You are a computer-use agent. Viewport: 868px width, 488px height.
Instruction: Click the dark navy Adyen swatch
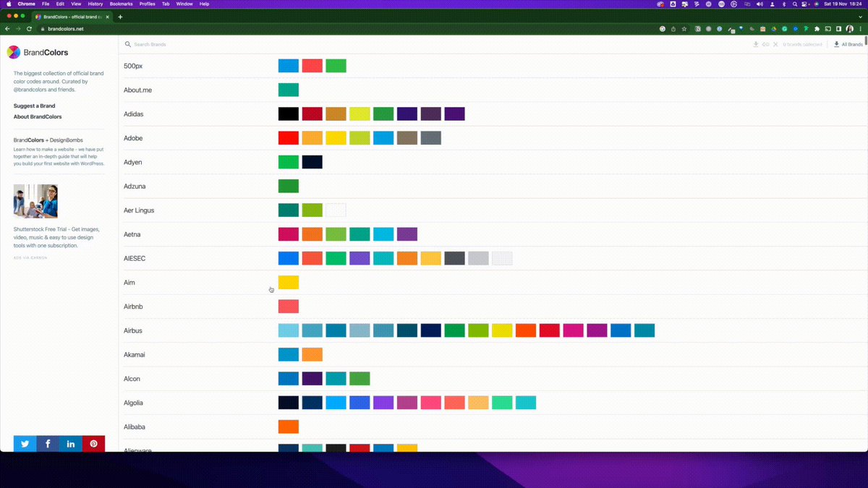coord(312,162)
